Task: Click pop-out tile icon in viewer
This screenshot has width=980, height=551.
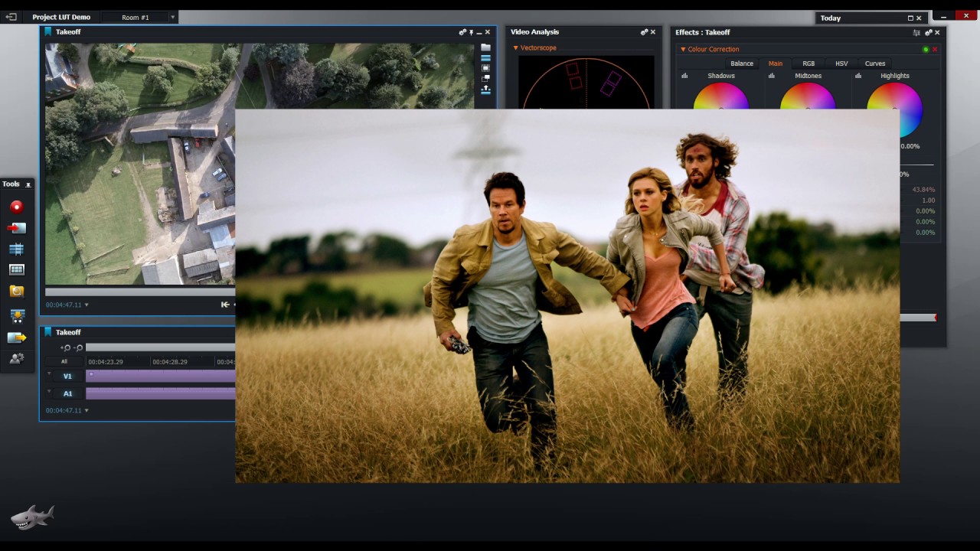Action: (x=485, y=78)
